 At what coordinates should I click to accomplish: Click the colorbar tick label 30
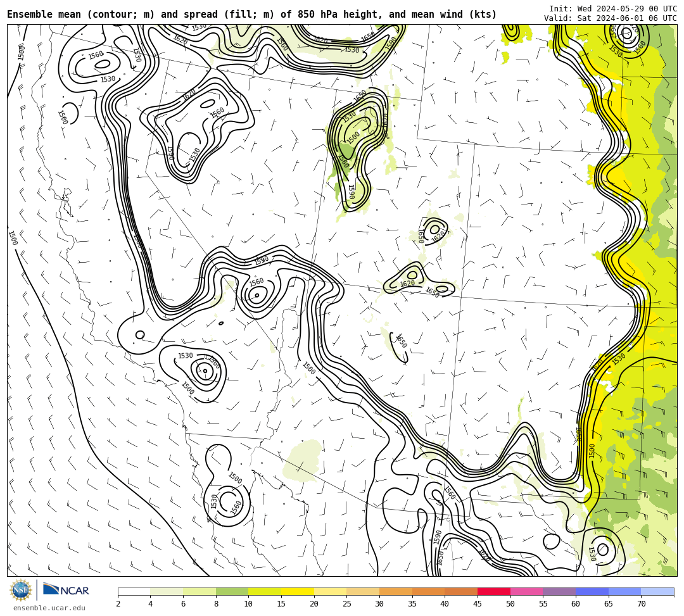379,604
